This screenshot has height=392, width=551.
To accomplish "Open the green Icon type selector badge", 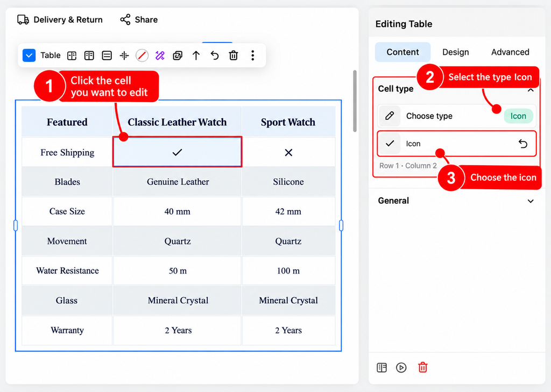I will coord(518,116).
